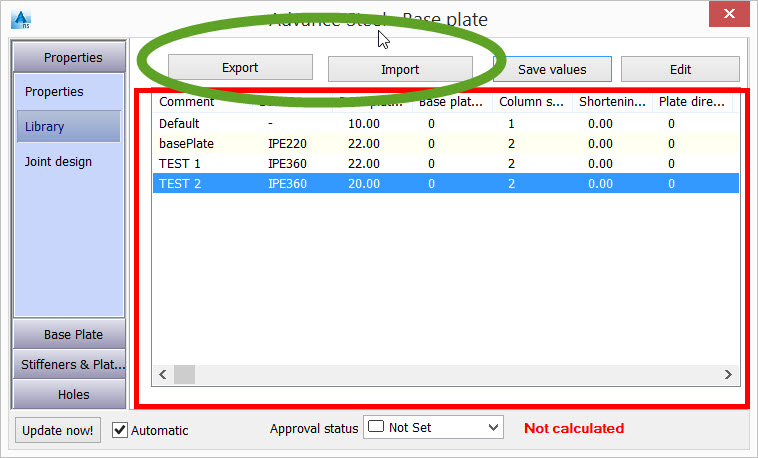Select Properties item in left panel list
Image resolution: width=758 pixels, height=458 pixels.
[54, 91]
